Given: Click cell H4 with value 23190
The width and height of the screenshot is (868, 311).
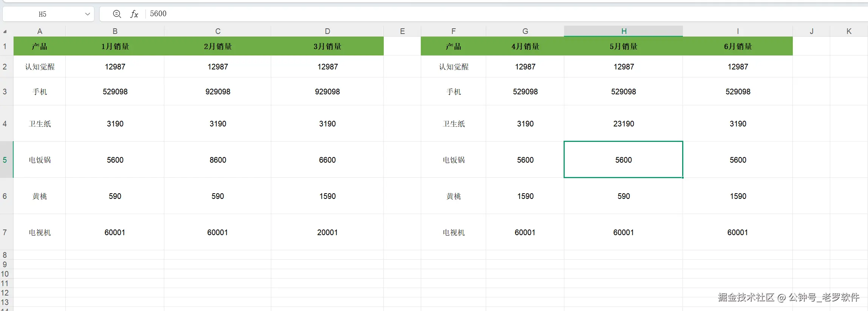Looking at the screenshot, I should coord(624,124).
